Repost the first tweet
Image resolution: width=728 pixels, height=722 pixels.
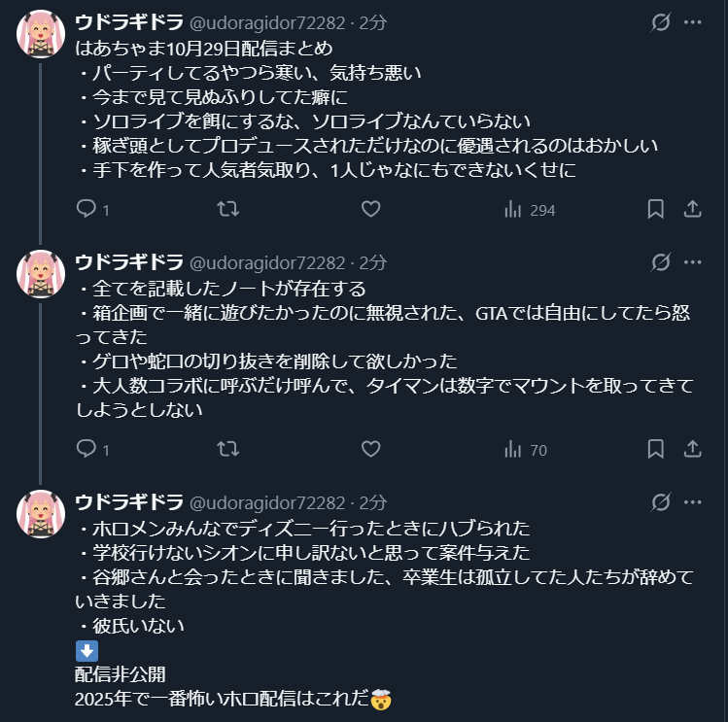(226, 209)
